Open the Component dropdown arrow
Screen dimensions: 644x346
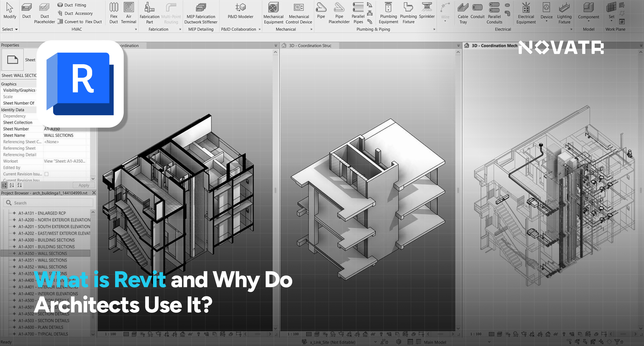click(x=588, y=21)
